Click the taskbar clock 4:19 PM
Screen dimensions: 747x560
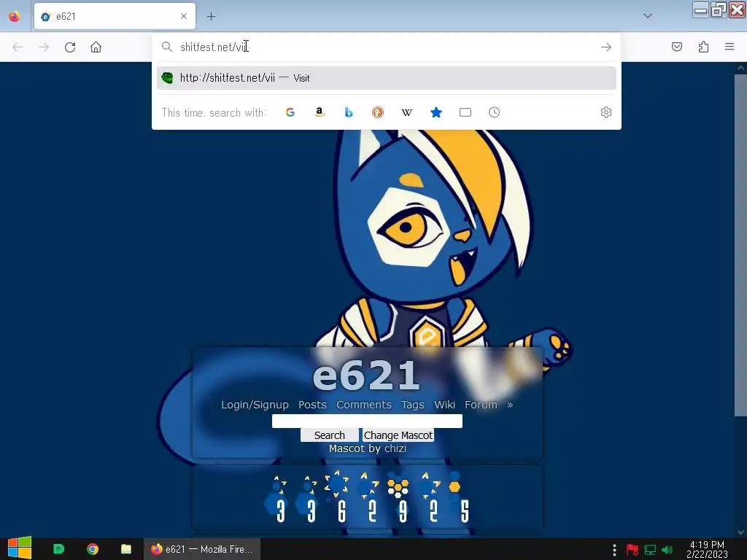tap(707, 549)
